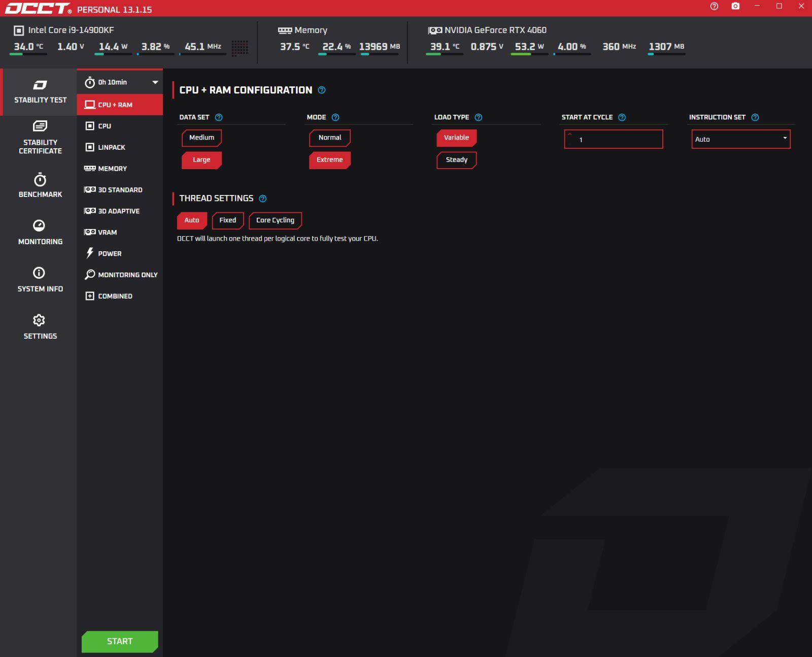
Task: Click the screenshot camera icon in title bar
Action: (x=735, y=7)
